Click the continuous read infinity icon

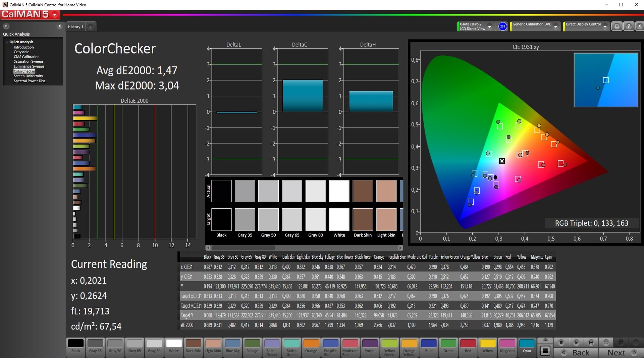click(606, 343)
